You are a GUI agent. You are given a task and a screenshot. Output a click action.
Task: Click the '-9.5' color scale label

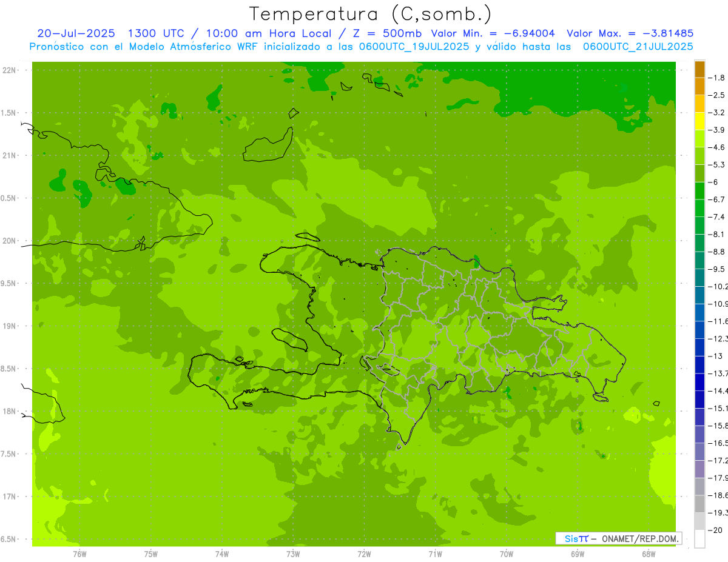(x=718, y=269)
